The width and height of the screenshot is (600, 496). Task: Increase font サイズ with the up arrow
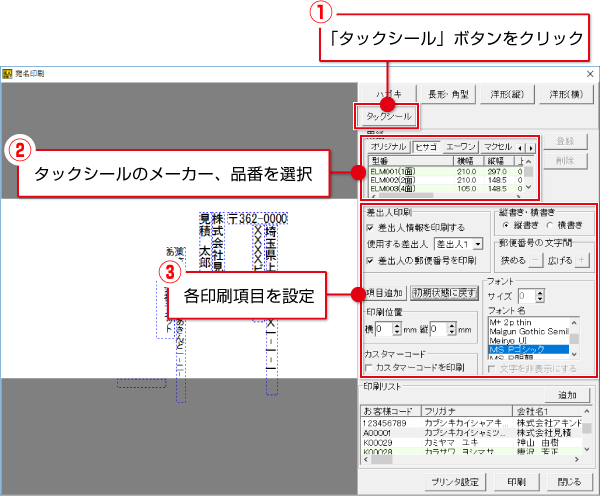[540, 293]
